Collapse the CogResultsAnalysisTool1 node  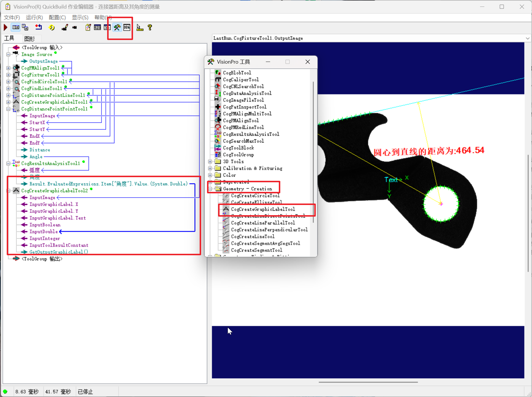click(8, 164)
